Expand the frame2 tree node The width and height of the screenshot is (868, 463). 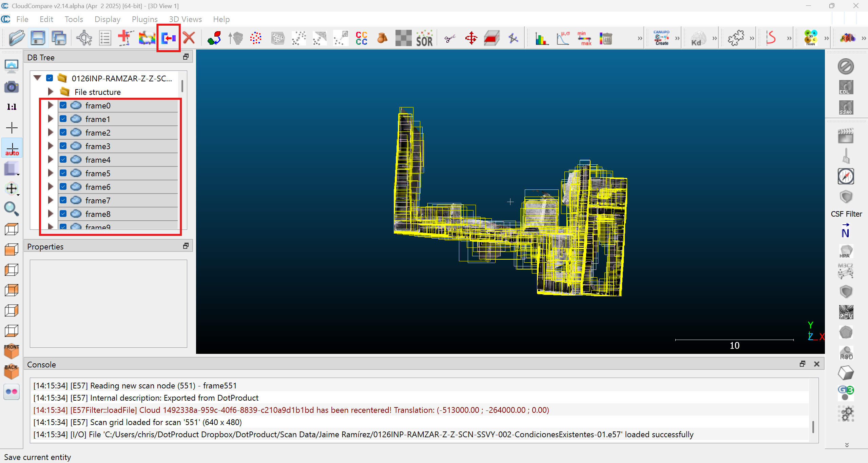point(51,133)
